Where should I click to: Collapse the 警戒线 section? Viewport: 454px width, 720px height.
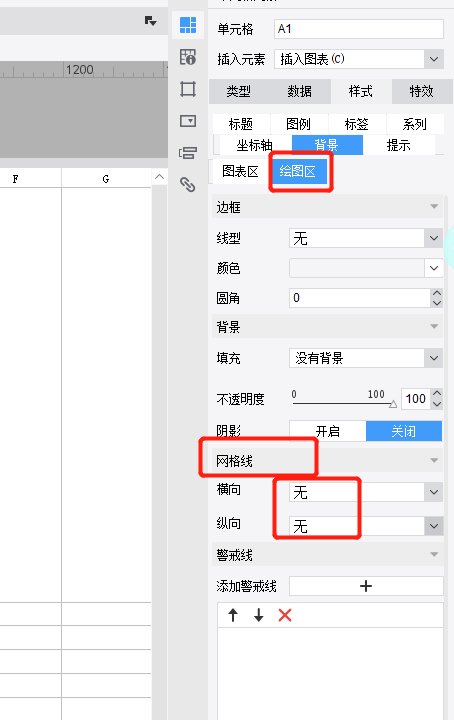pyautogui.click(x=434, y=555)
